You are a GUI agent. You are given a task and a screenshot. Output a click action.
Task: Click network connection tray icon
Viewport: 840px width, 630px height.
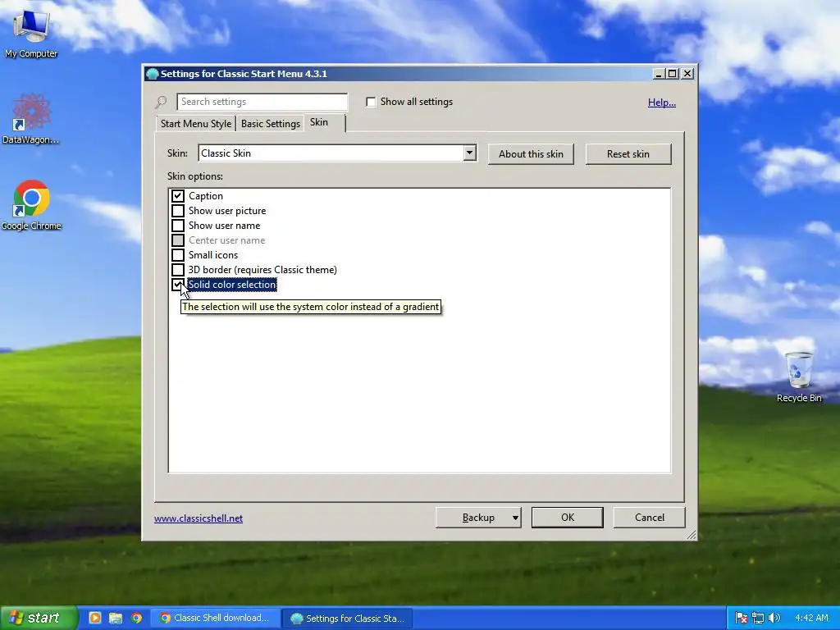[757, 618]
